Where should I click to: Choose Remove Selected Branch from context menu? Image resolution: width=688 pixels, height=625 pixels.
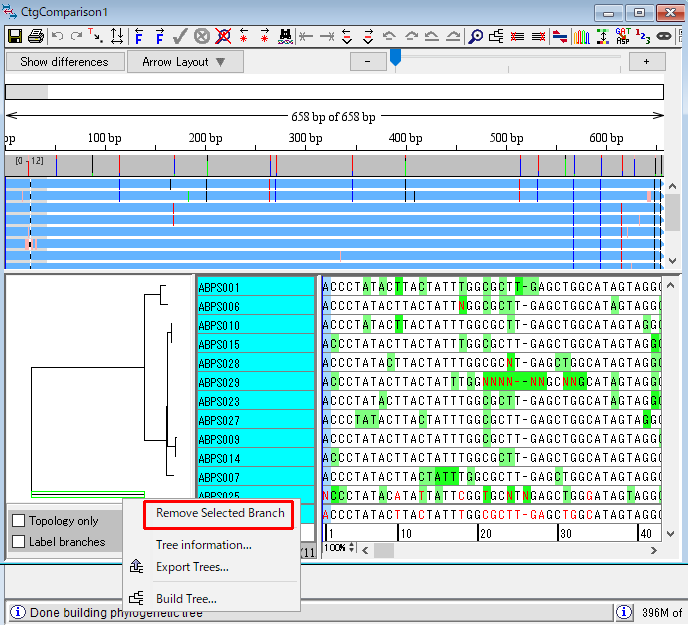click(220, 513)
